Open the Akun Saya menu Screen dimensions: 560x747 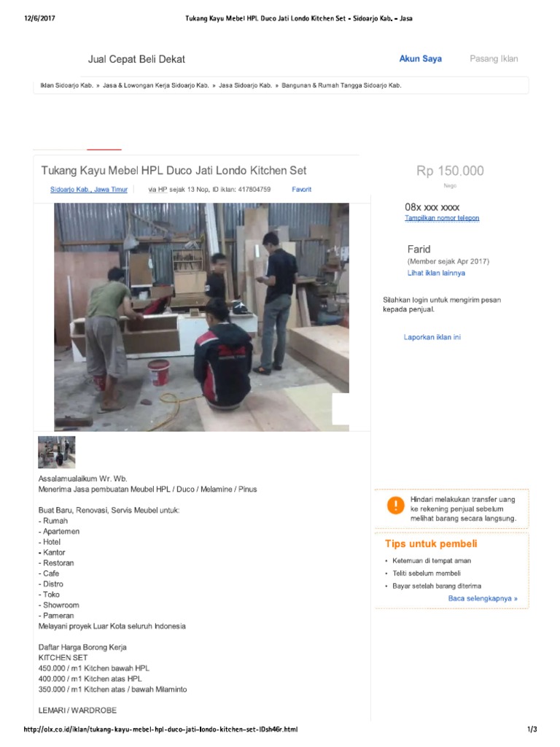pyautogui.click(x=421, y=59)
